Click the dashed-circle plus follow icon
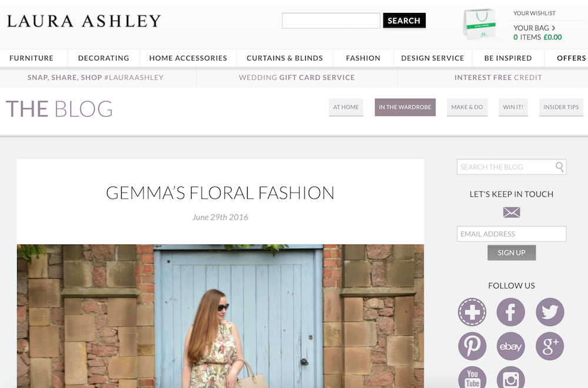This screenshot has height=388, width=588. (472, 312)
